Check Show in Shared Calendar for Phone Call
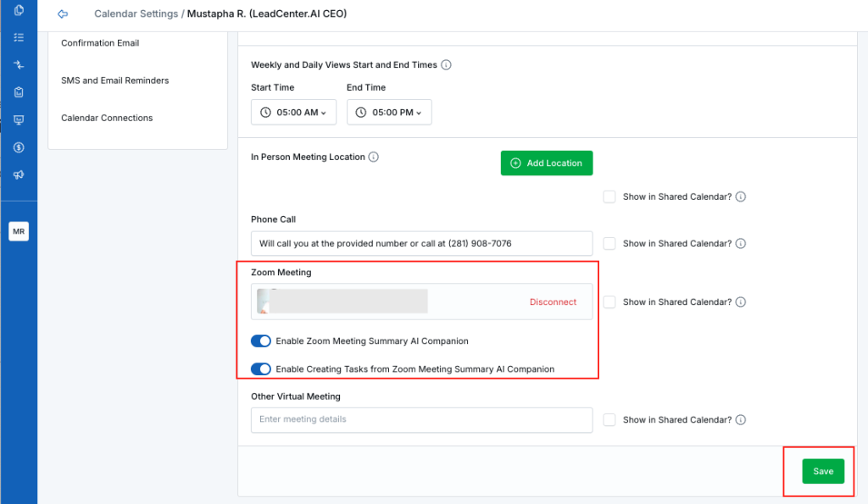Image resolution: width=868 pixels, height=504 pixels. click(x=609, y=244)
